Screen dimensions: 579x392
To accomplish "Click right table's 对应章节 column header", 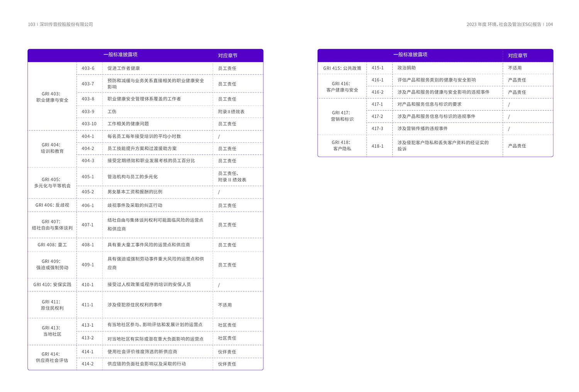I will point(517,56).
